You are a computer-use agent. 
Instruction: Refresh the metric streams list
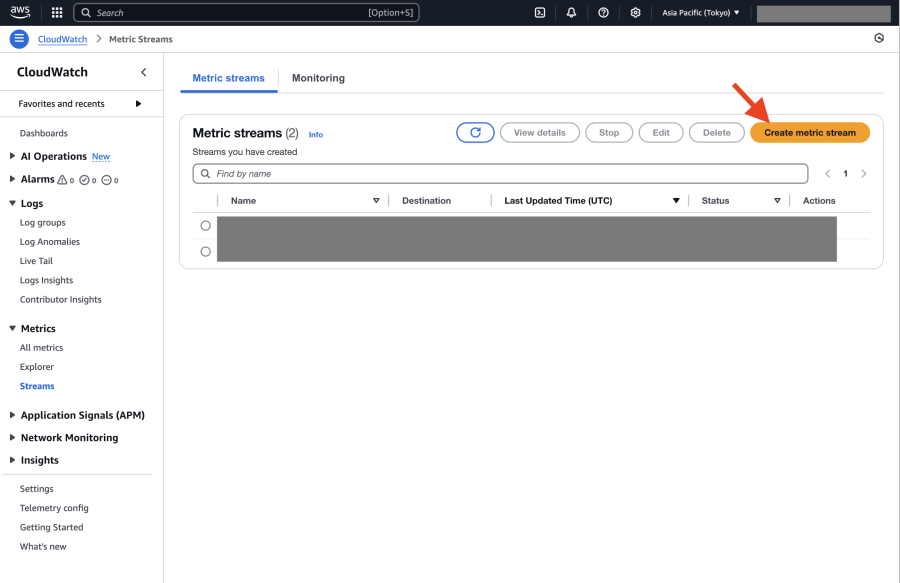475,133
